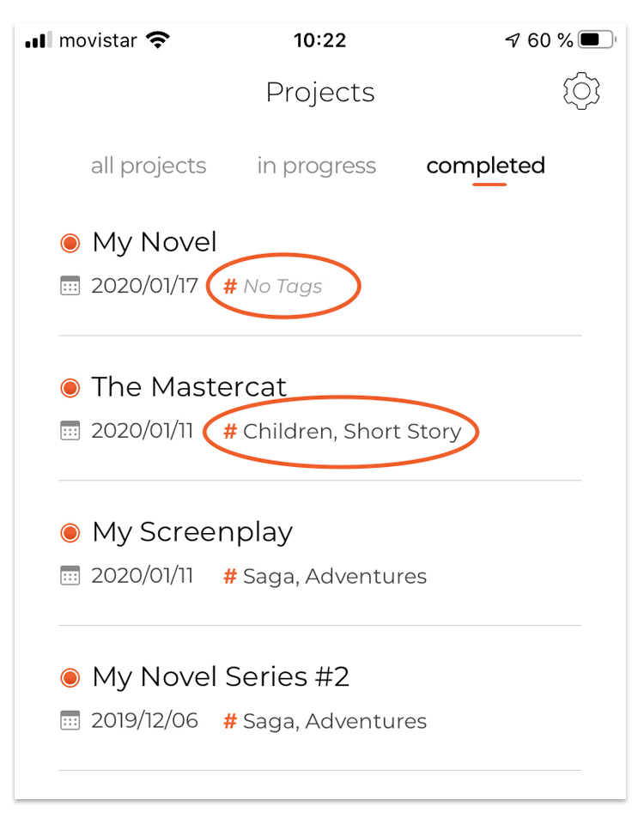Open the My Screenplay project

(192, 533)
